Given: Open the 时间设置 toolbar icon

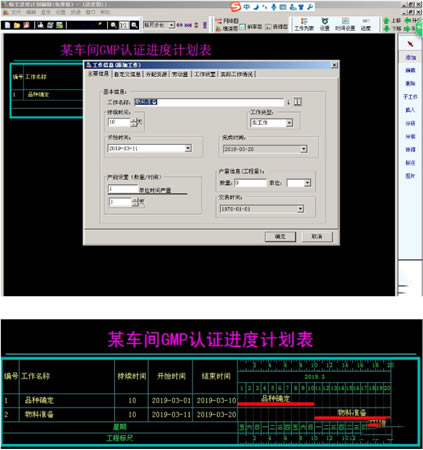Looking at the screenshot, I should pos(345,24).
